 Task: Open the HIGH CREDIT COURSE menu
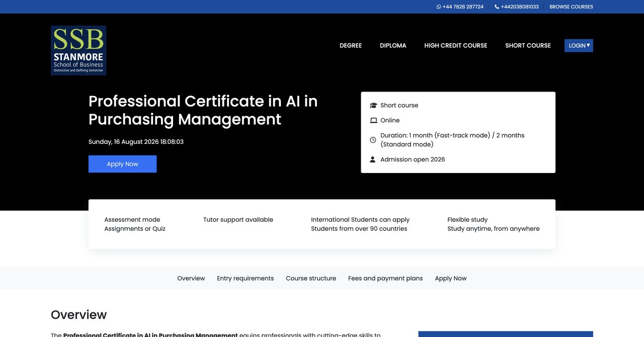[x=456, y=45]
